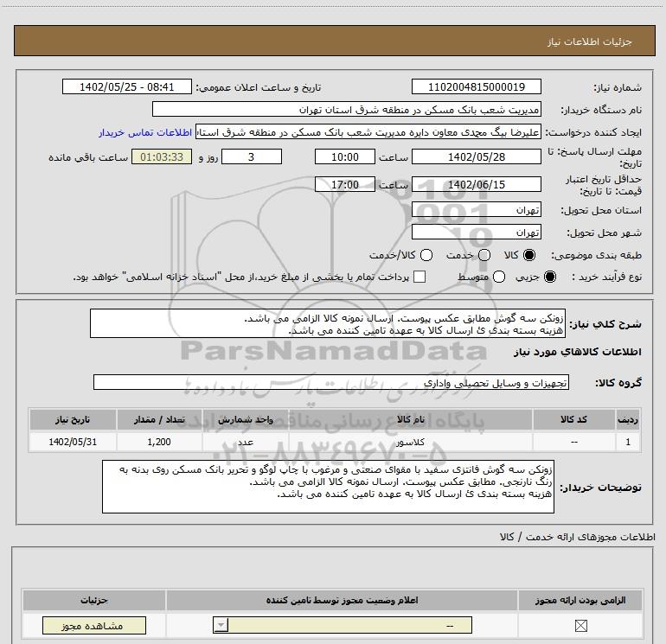Image resolution: width=666 pixels, height=644 pixels.
Task: Open the permit status dropdown arrow
Action: tap(221, 625)
